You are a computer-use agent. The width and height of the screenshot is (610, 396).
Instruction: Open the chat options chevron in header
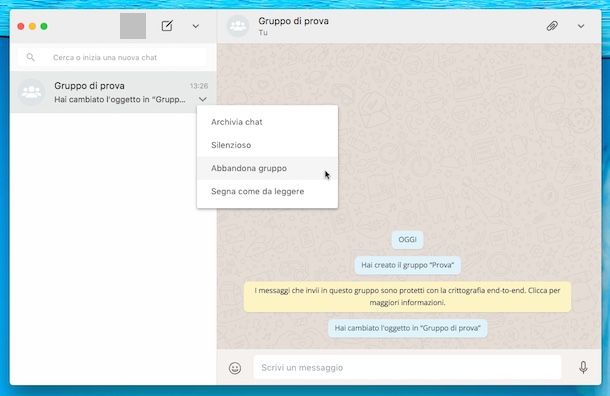[581, 26]
